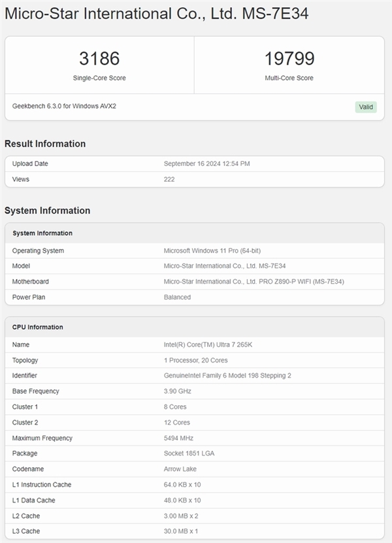The image size is (392, 543).
Task: Select the Arrow Lake codename value
Action: (x=180, y=469)
